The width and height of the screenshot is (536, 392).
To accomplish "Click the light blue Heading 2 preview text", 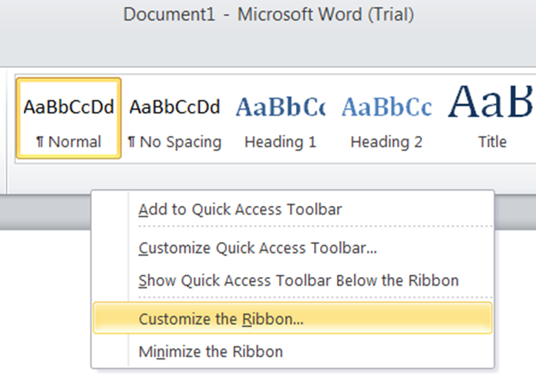I will coord(386,107).
